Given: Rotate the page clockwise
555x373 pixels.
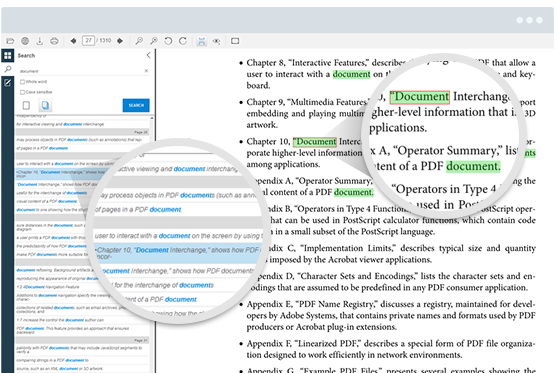Looking at the screenshot, I should pos(183,41).
